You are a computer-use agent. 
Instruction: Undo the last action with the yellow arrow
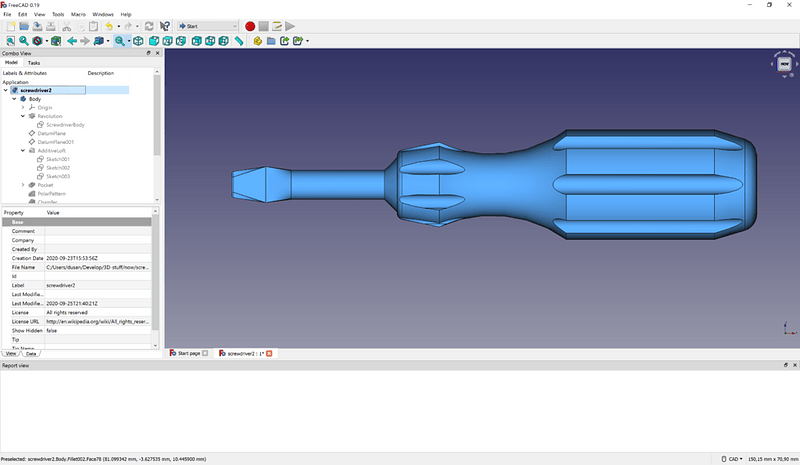(109, 26)
